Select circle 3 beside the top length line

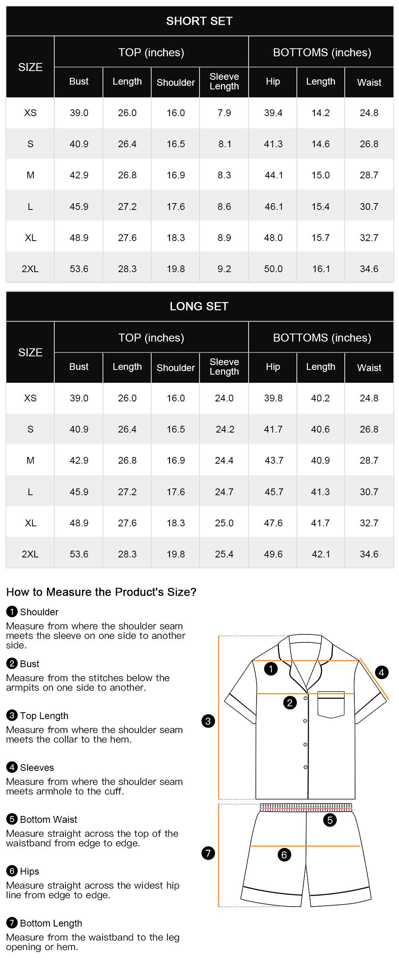[208, 721]
